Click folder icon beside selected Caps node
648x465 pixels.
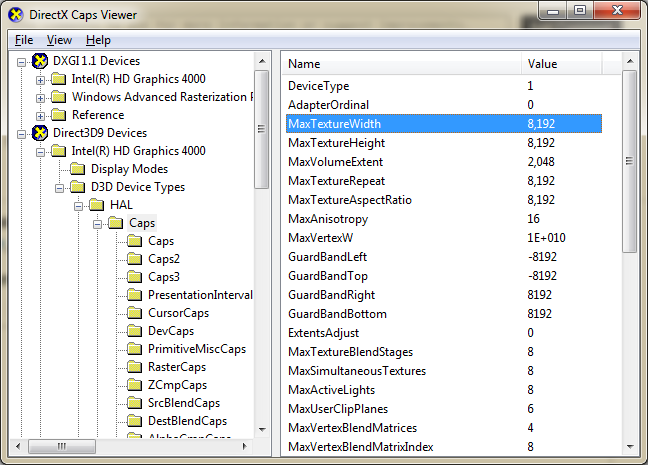pyautogui.click(x=116, y=223)
